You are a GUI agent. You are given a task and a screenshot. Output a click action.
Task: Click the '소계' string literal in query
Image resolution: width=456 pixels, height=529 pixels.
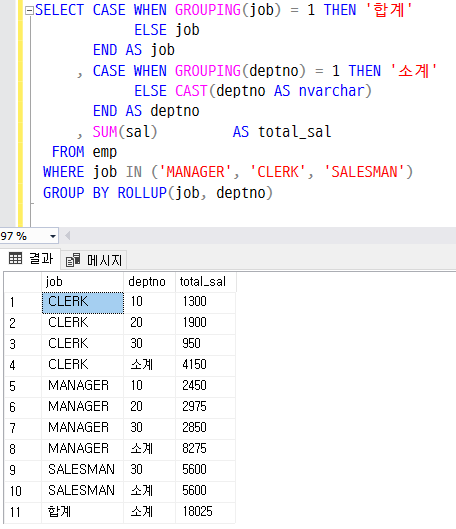pos(414,71)
